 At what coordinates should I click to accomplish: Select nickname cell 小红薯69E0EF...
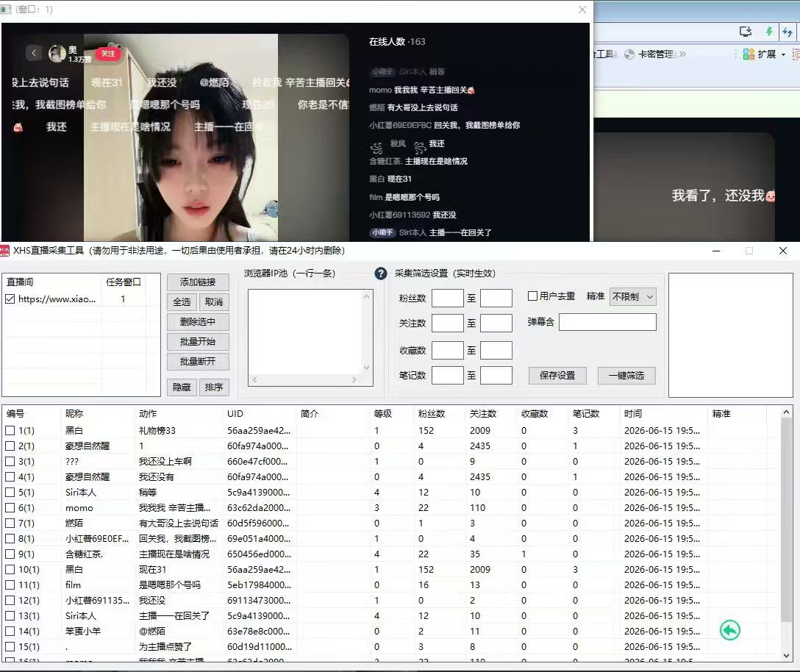coord(97,539)
